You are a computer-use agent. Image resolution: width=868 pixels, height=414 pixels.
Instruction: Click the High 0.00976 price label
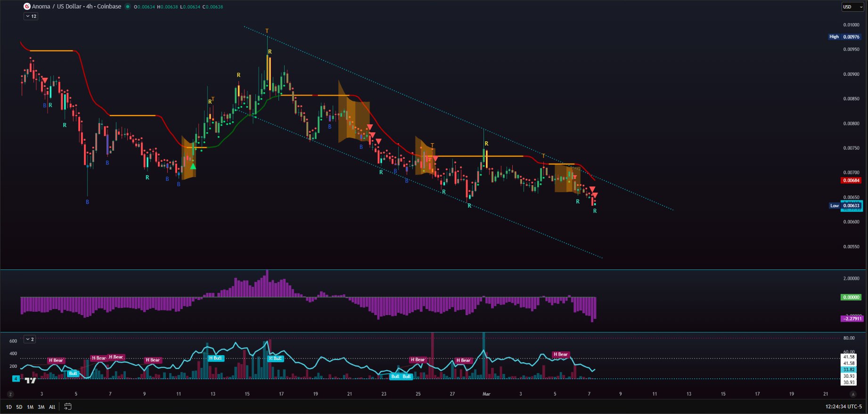tap(844, 37)
